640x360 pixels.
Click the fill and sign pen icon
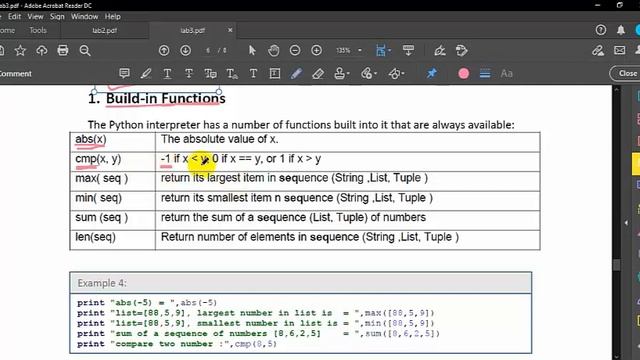tap(598, 51)
